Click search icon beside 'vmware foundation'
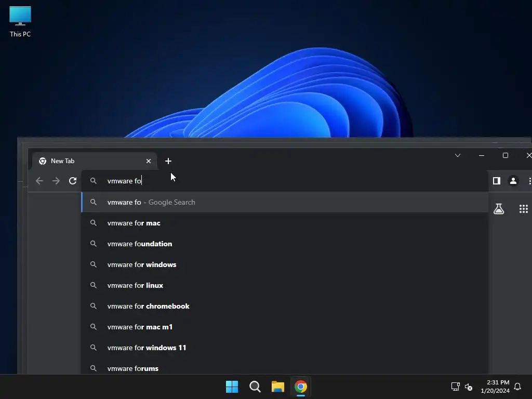The height and width of the screenshot is (399, 532). [x=94, y=244]
